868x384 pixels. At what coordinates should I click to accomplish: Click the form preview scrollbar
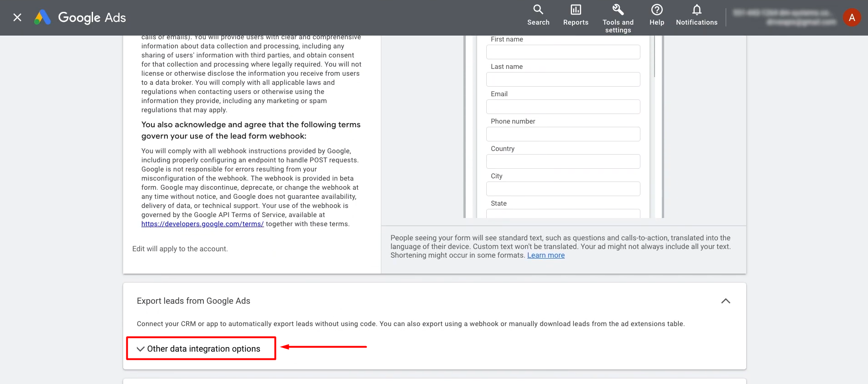click(x=655, y=57)
